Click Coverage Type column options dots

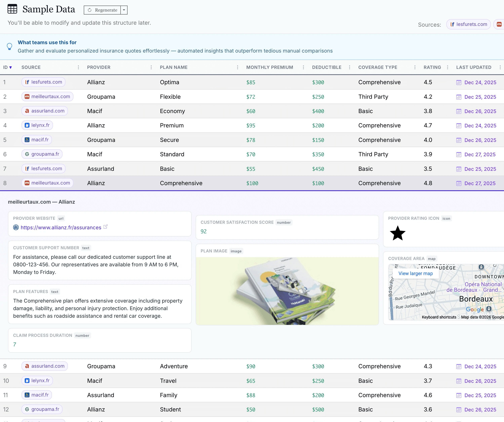click(415, 67)
